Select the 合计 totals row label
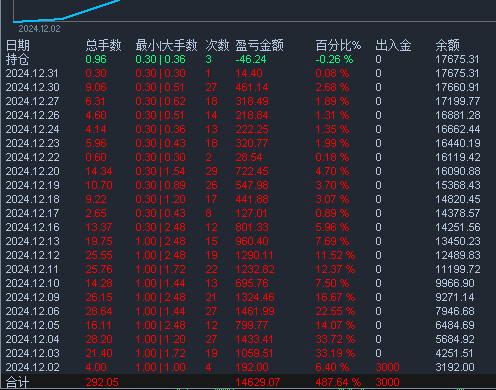This screenshot has height=390, width=496. (x=18, y=382)
